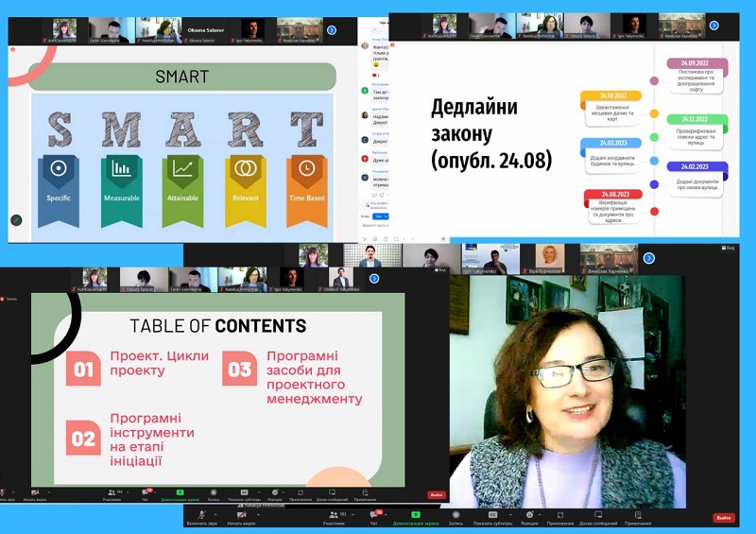Viewport: 756px width, 534px height.
Task: Click the 03 Програмні засоби item
Action: (292, 377)
